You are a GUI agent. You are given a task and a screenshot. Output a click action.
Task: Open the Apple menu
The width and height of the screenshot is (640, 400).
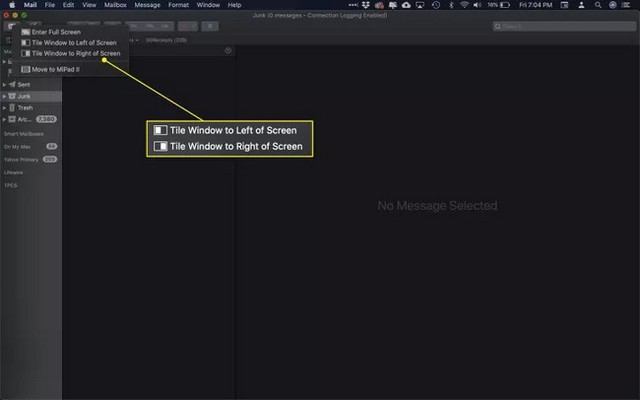[12, 5]
